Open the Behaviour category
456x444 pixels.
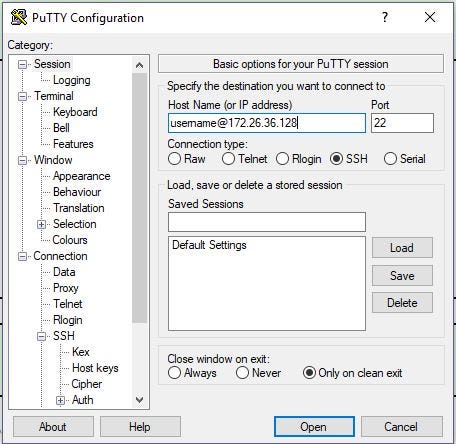(77, 192)
